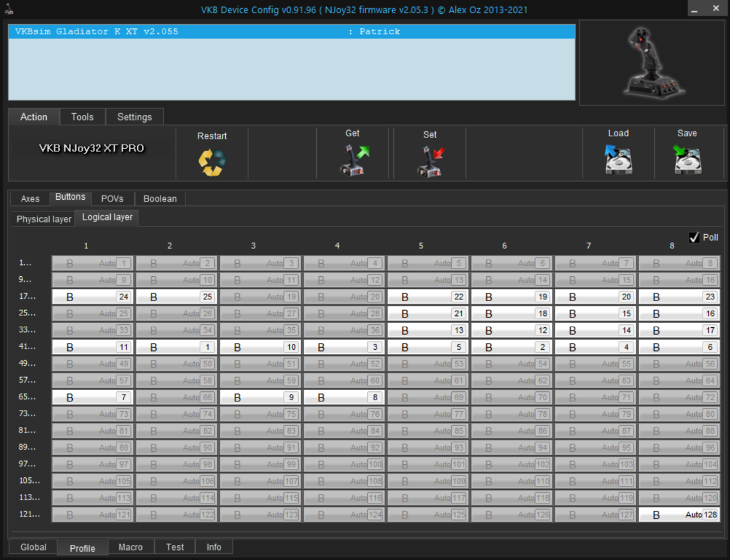730x560 pixels.
Task: Select the Auto 121 button cell
Action: tap(93, 515)
